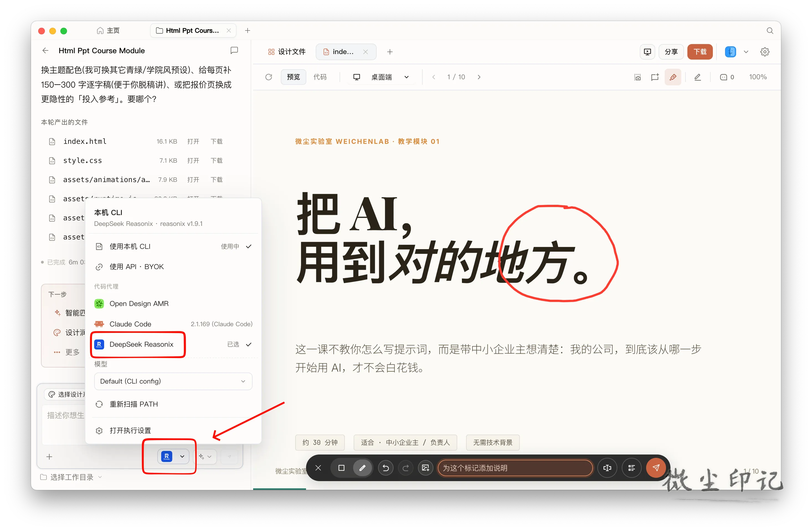Download style.css via its 下载 link

point(216,160)
